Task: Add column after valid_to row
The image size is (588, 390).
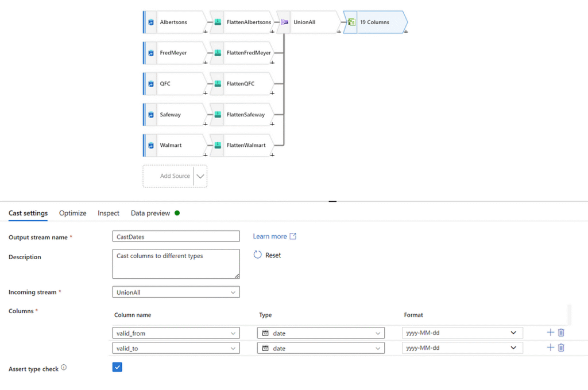Action: (x=550, y=348)
